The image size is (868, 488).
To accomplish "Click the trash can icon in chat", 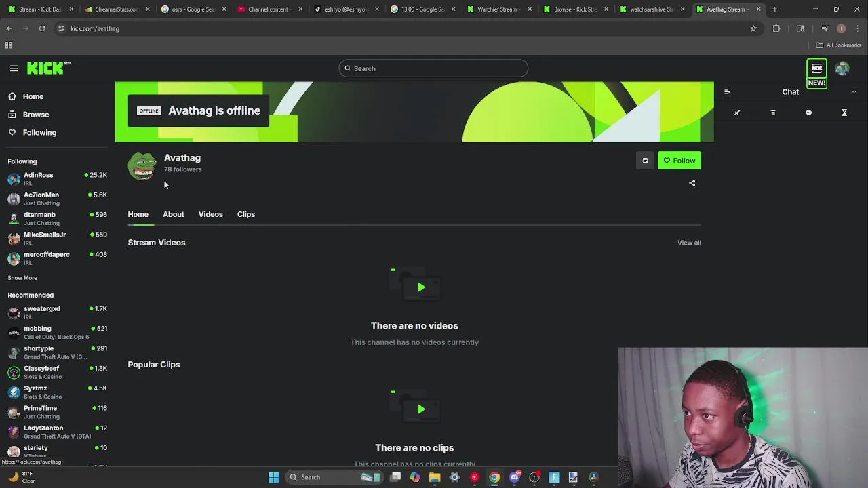I will 773,113.
